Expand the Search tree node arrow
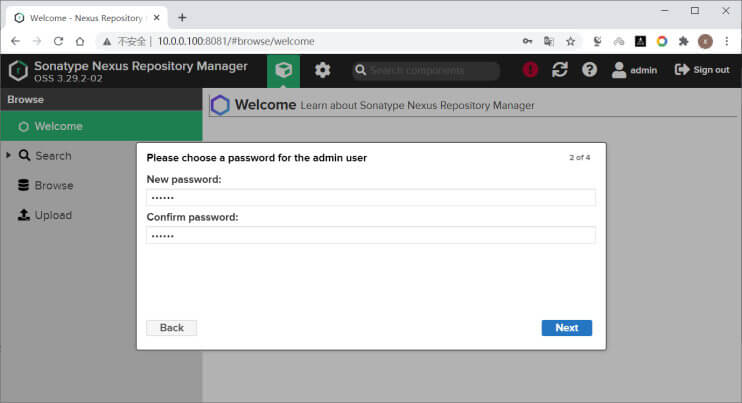Image resolution: width=742 pixels, height=403 pixels. click(9, 155)
